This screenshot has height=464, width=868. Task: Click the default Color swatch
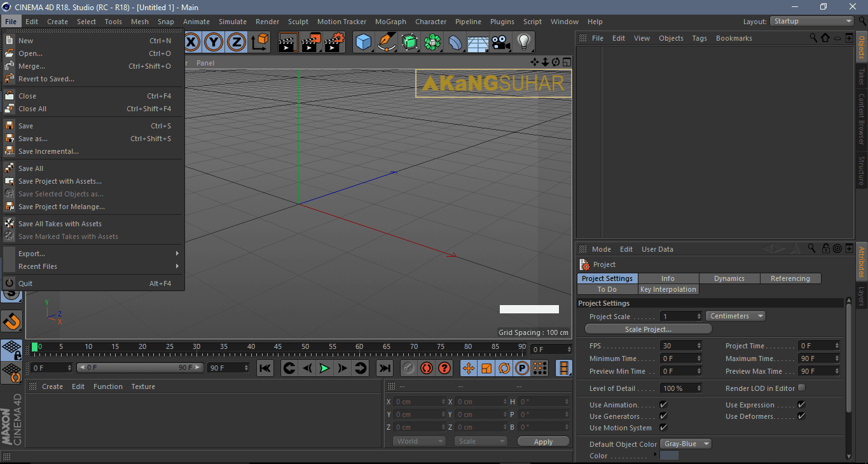coord(669,456)
